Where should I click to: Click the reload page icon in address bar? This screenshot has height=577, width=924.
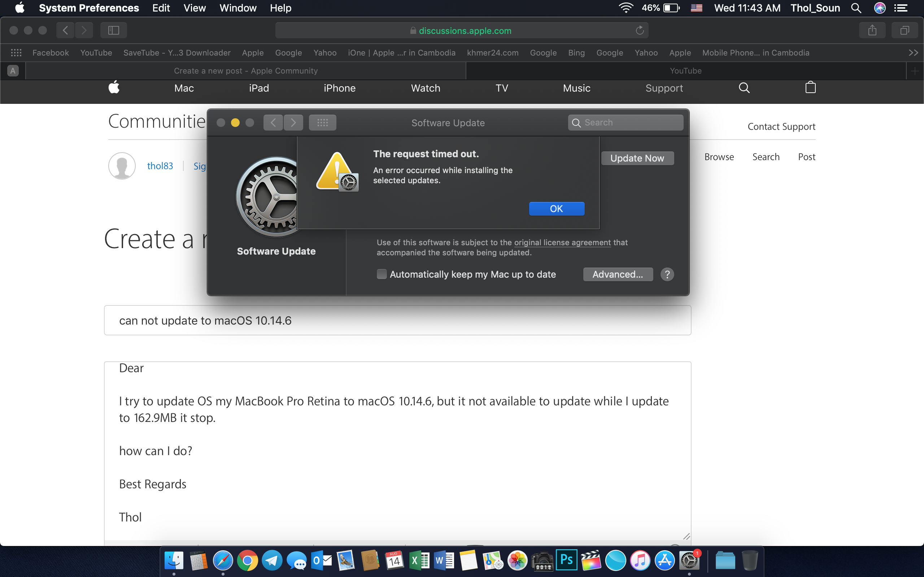click(640, 31)
